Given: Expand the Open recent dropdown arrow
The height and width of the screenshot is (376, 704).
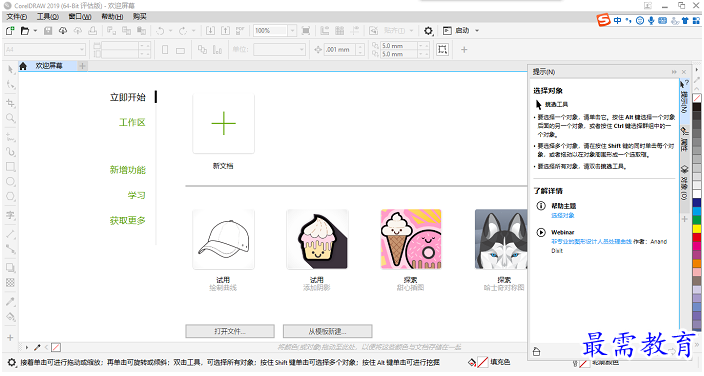Looking at the screenshot, I should pos(35,31).
